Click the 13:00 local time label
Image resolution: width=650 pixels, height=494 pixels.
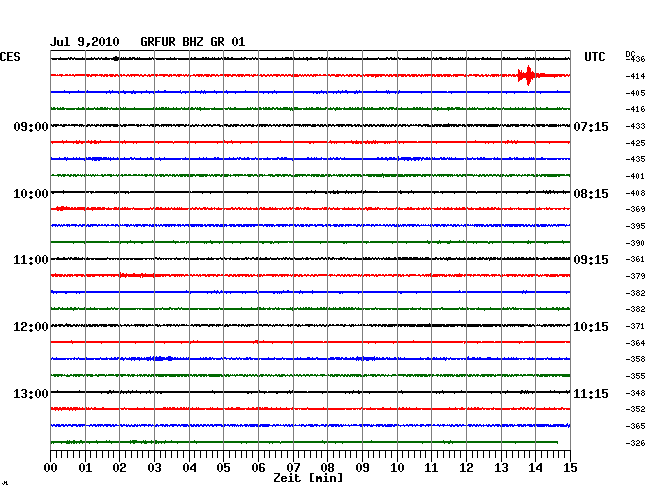[31, 393]
